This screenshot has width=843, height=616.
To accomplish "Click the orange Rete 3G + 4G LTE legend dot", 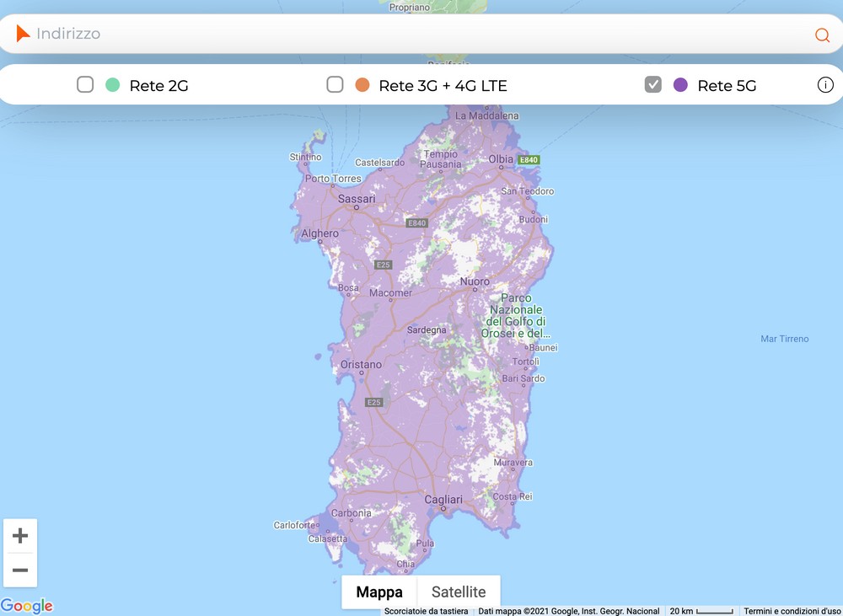I will tap(362, 85).
